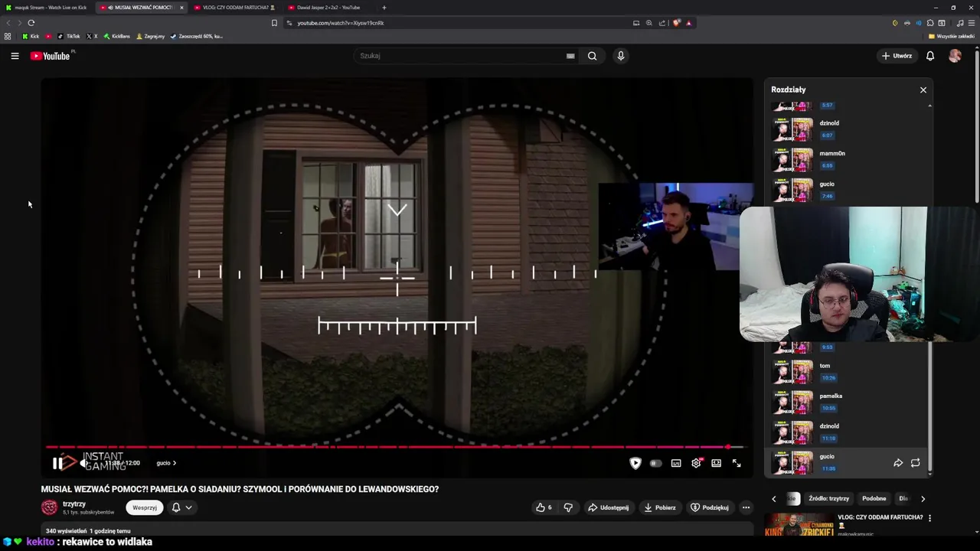Open the KickBans bookmark
The width and height of the screenshot is (980, 551).
pyautogui.click(x=117, y=36)
